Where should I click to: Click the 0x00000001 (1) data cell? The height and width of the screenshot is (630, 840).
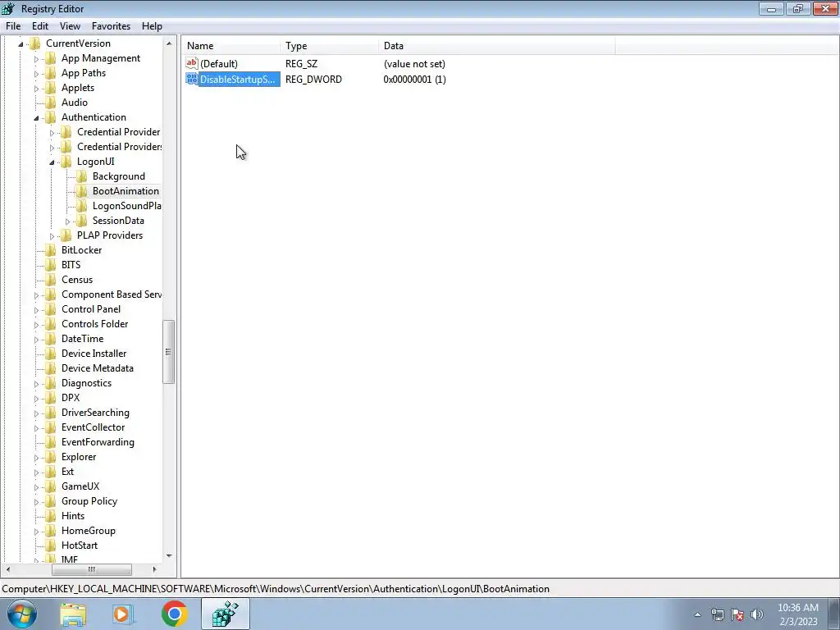[x=414, y=80]
